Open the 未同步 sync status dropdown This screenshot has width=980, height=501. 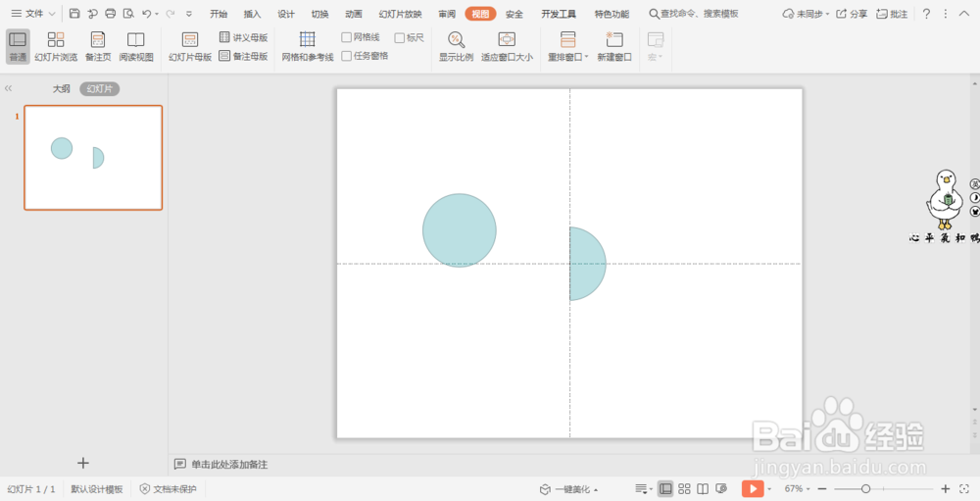[x=807, y=13]
